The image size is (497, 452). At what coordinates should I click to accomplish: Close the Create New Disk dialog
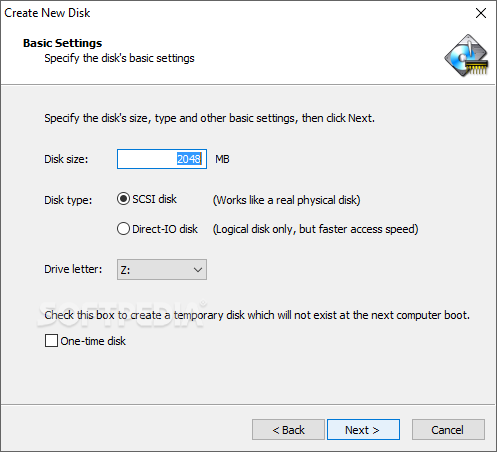481,13
